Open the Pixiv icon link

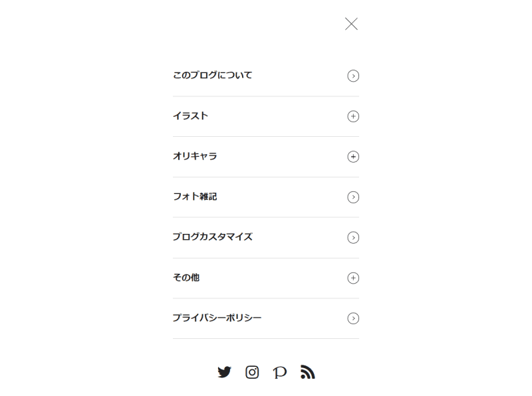(280, 372)
